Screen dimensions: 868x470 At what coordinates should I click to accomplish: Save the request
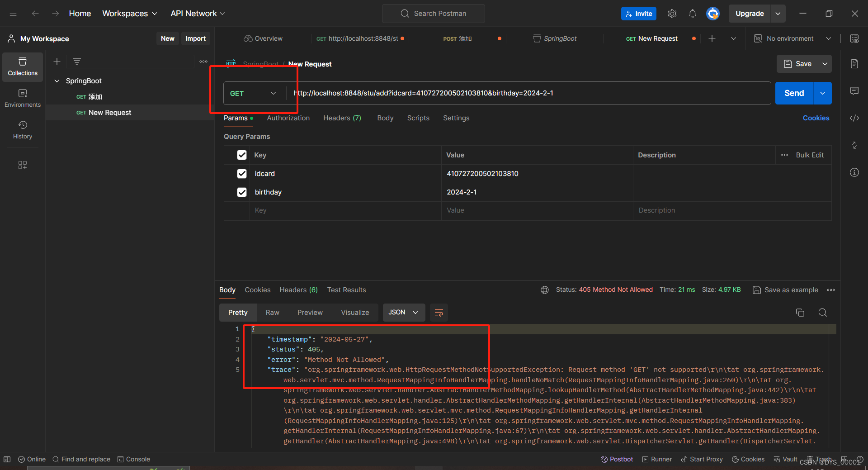798,64
